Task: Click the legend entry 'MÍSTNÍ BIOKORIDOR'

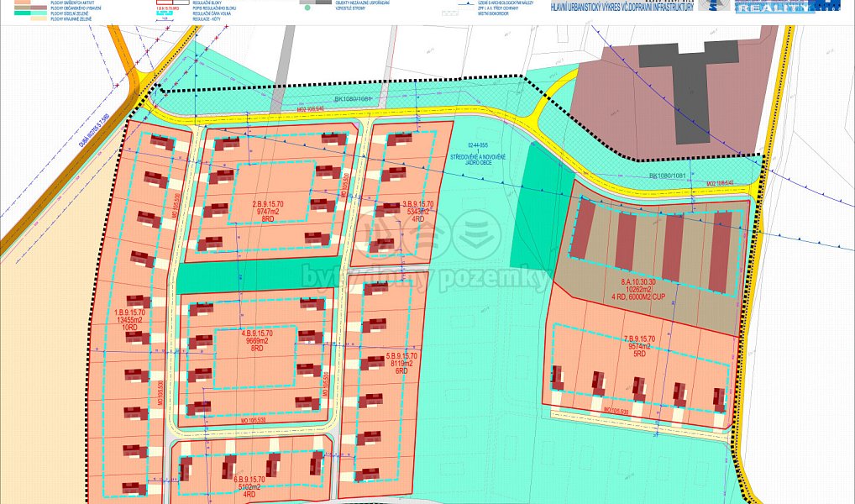Action: tap(493, 13)
